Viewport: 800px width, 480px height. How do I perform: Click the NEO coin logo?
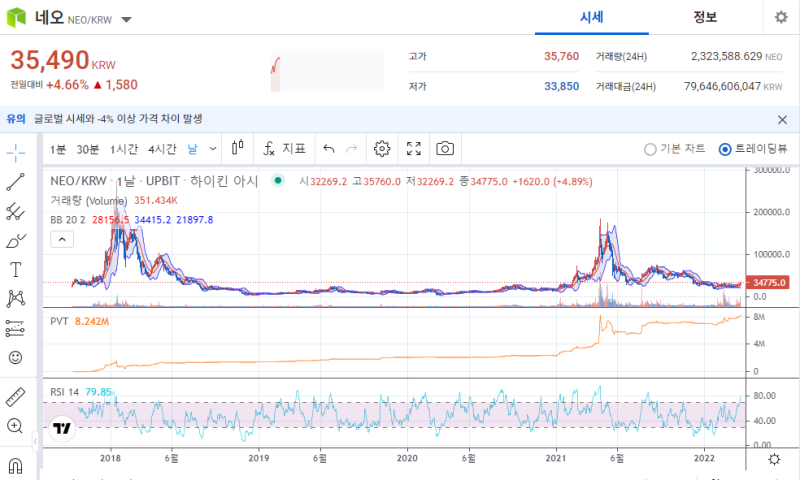coord(16,18)
